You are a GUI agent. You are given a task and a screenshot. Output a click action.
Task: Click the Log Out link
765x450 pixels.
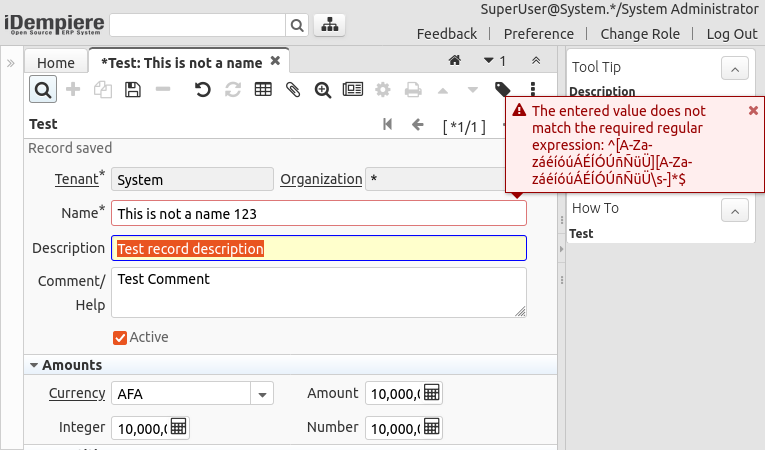[732, 33]
